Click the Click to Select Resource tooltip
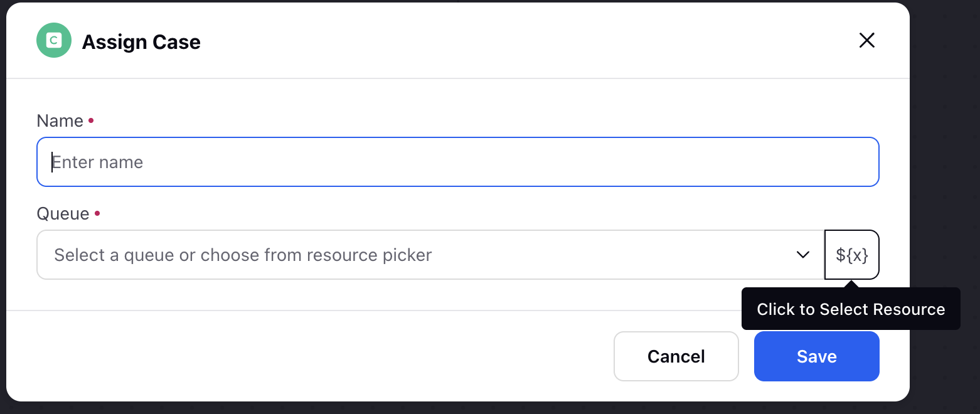The height and width of the screenshot is (414, 980). (851, 309)
